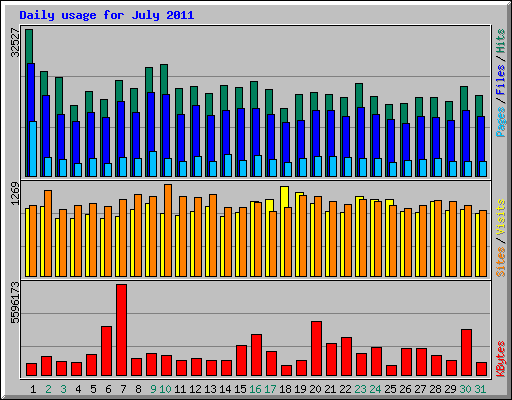Click day 12 on the x-axis

[x=195, y=389]
